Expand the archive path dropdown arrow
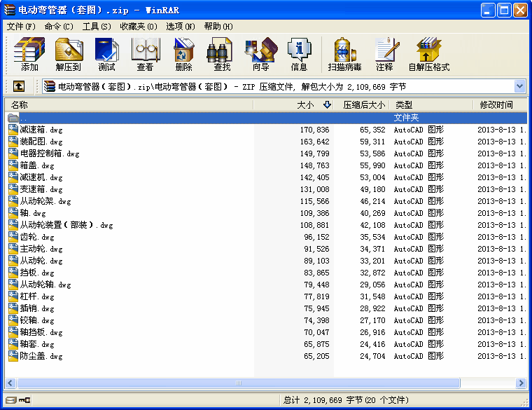The image size is (532, 410). click(x=519, y=86)
